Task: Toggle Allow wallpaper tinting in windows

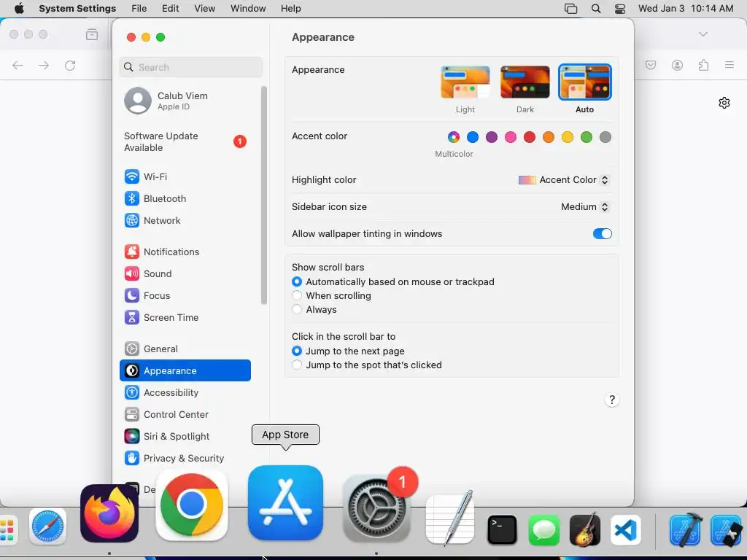Action: click(x=602, y=234)
